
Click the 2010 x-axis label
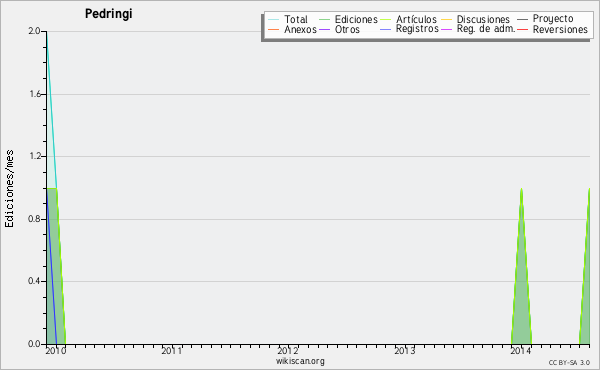56,351
